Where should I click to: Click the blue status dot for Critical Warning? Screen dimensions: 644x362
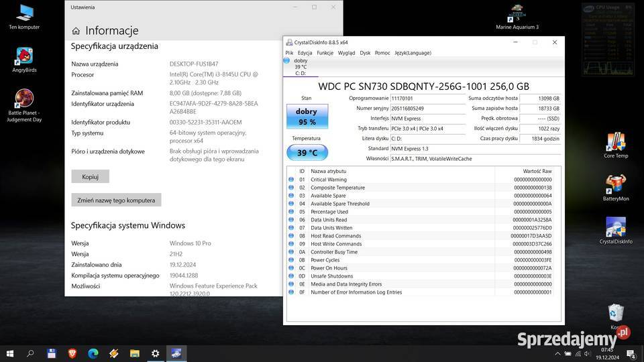pos(291,180)
